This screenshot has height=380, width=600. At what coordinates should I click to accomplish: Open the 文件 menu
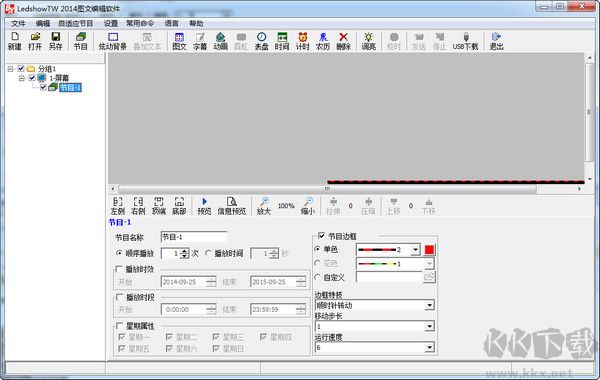coord(18,23)
